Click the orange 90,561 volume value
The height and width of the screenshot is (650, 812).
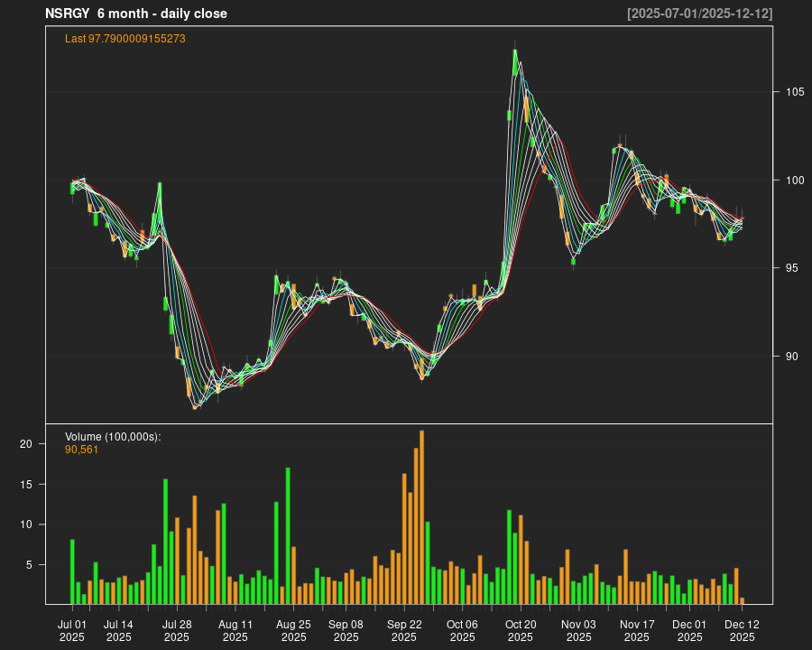[82, 449]
